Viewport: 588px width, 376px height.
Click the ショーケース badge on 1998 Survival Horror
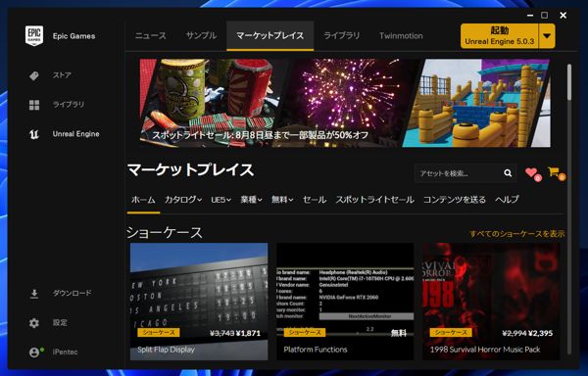tap(451, 332)
